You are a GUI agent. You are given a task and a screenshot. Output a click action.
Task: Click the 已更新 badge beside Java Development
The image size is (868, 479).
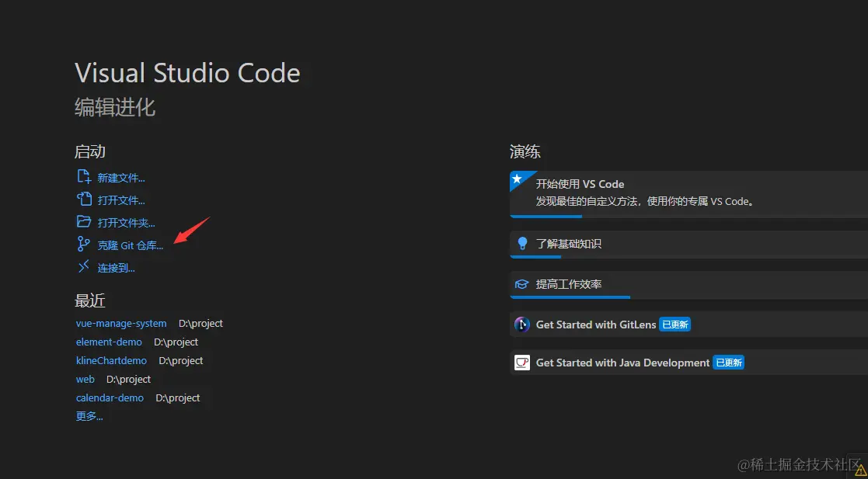pyautogui.click(x=728, y=363)
